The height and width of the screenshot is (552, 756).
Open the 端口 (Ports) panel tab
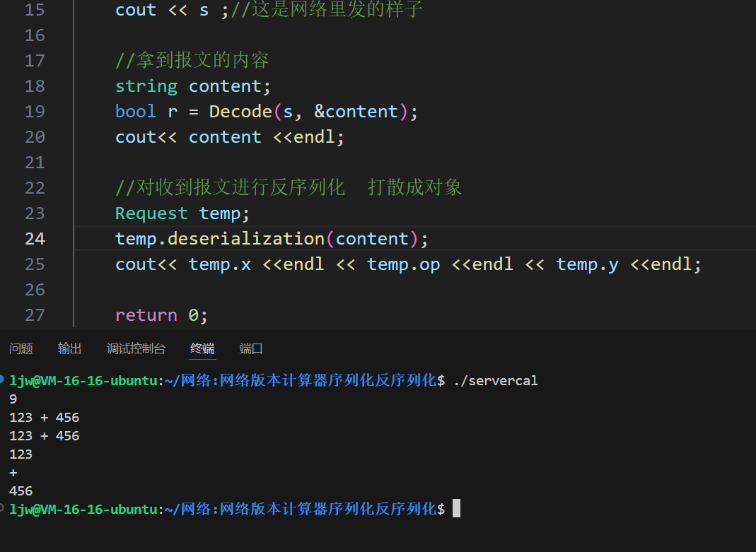[x=251, y=348]
